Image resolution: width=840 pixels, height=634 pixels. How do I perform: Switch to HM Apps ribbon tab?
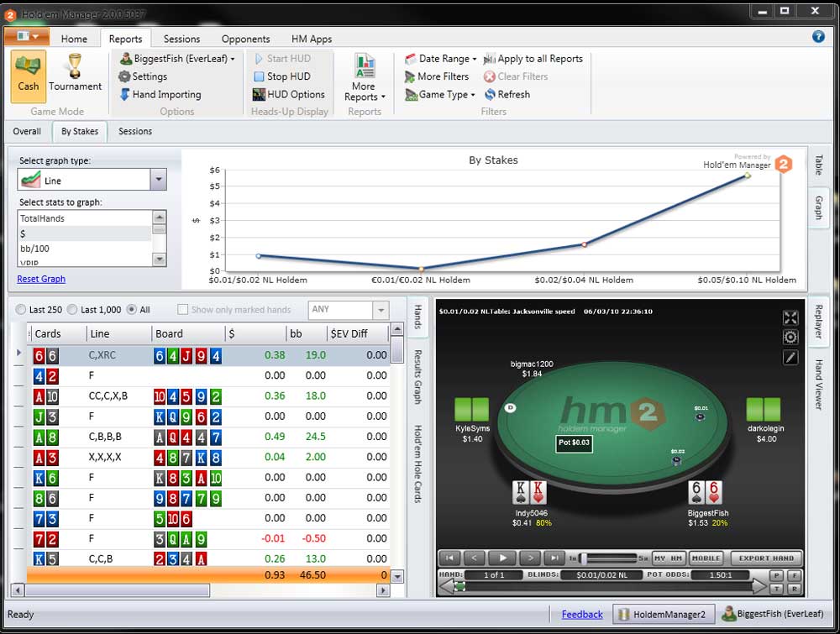click(312, 39)
